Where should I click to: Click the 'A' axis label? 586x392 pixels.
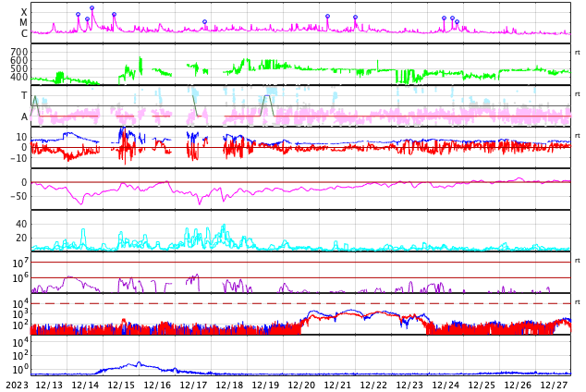(x=24, y=117)
